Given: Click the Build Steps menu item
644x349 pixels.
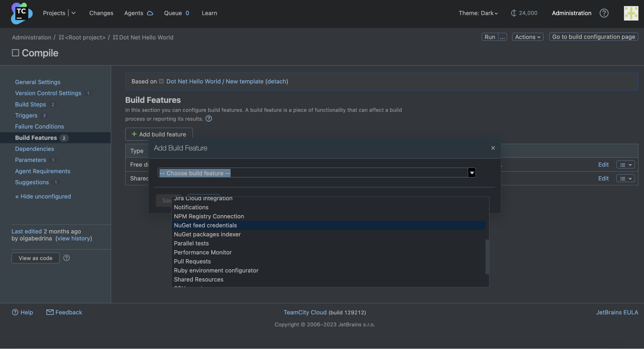Looking at the screenshot, I should (x=30, y=103).
